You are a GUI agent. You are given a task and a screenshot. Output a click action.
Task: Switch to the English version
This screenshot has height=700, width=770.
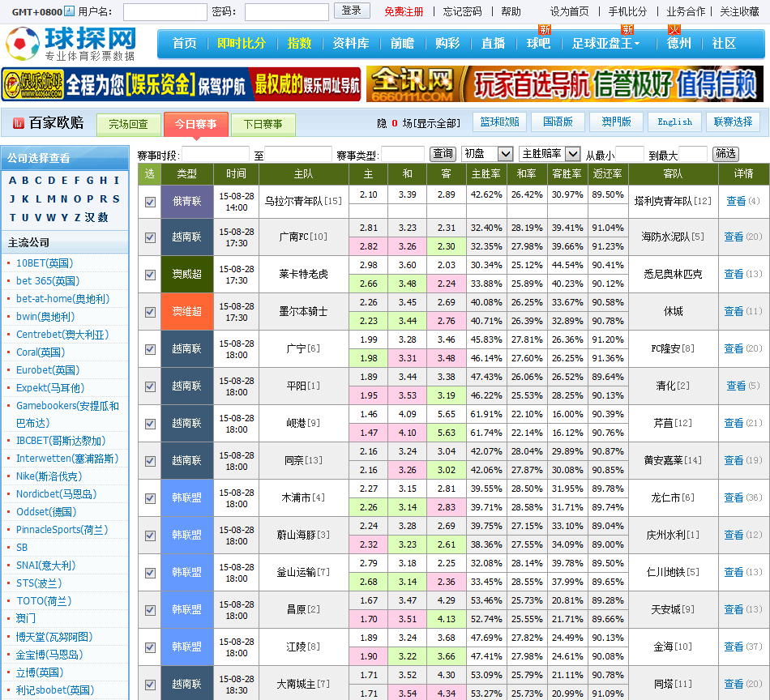(x=674, y=122)
